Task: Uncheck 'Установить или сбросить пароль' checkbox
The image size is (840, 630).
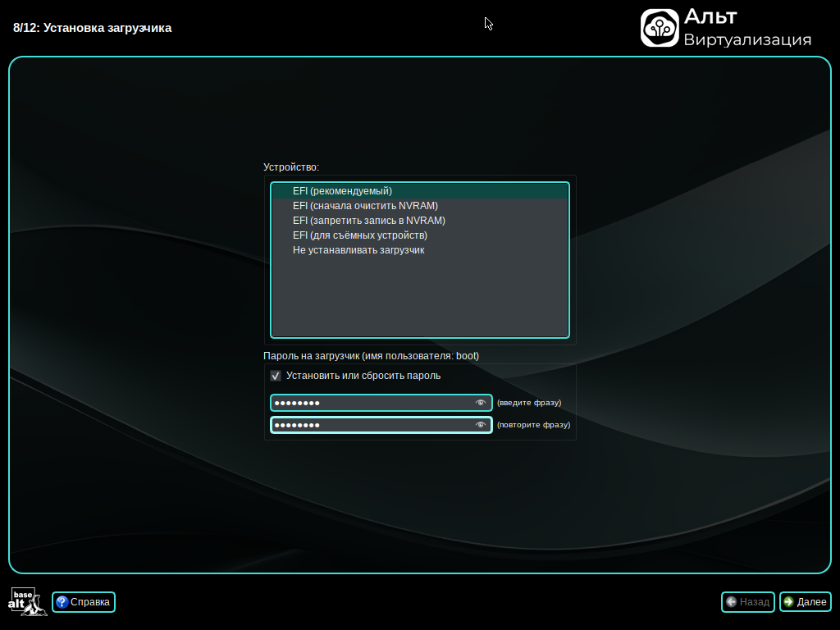Action: tap(276, 376)
